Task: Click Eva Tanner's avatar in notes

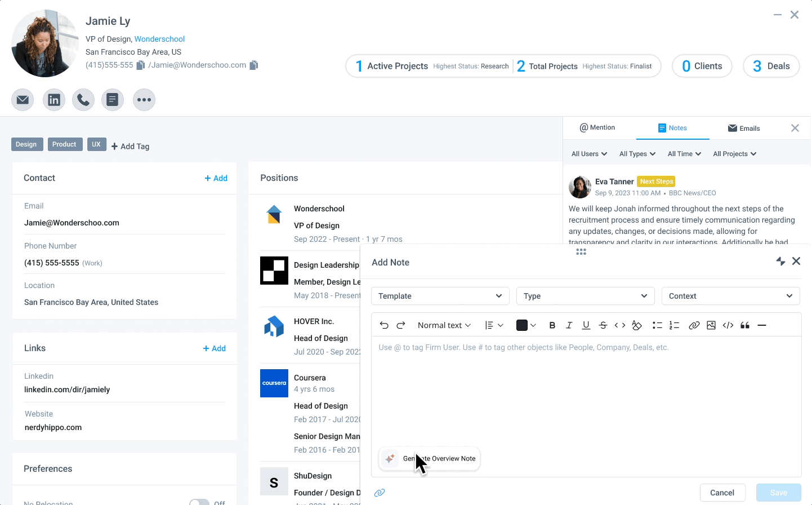Action: [580, 187]
